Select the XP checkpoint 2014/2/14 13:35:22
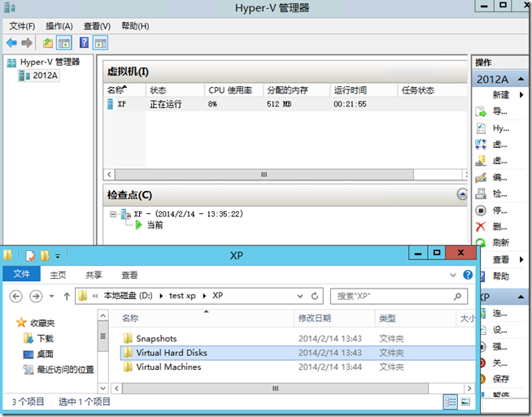Image resolution: width=532 pixels, height=417 pixels. [188, 215]
